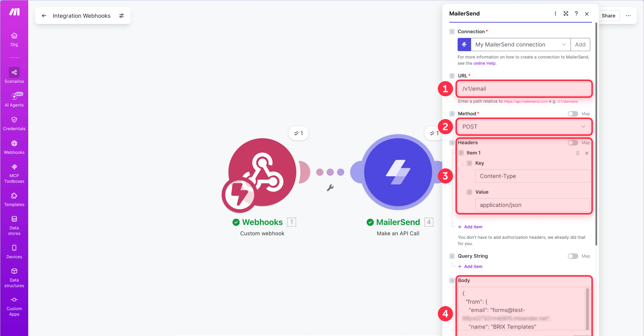
Task: Open Scenarios in the sidebar
Action: 14,75
